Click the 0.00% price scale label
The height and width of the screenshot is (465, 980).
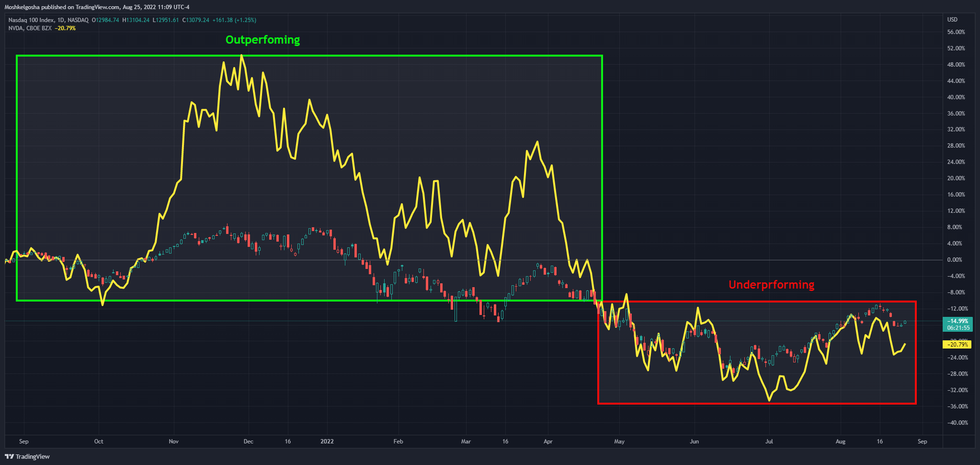tap(955, 260)
